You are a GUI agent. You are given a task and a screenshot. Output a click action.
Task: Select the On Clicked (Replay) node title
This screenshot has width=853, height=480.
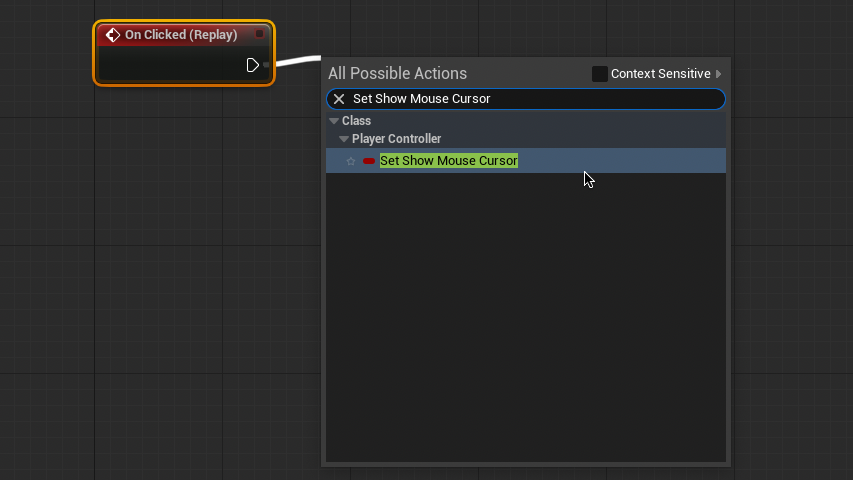click(180, 35)
